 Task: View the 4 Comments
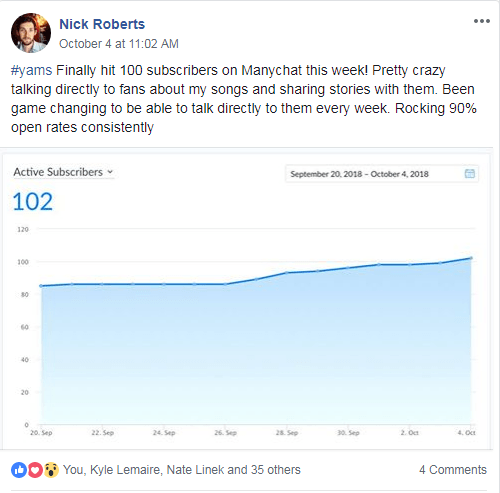[453, 470]
